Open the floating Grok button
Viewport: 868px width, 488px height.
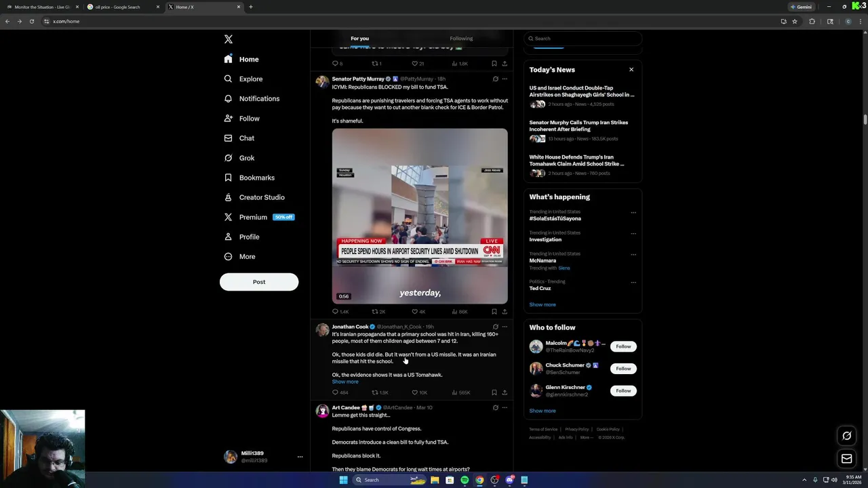coord(846,436)
